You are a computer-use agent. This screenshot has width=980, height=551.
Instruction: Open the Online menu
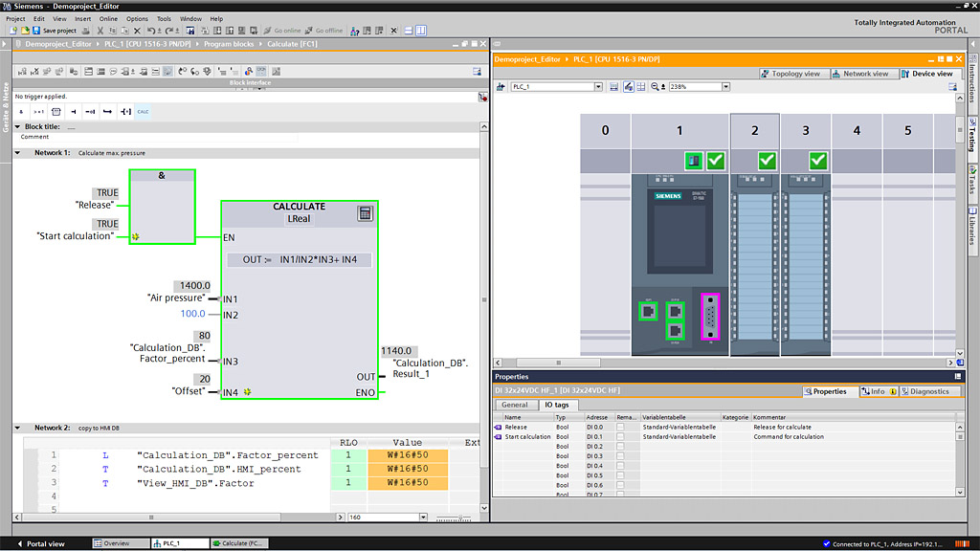pos(108,18)
